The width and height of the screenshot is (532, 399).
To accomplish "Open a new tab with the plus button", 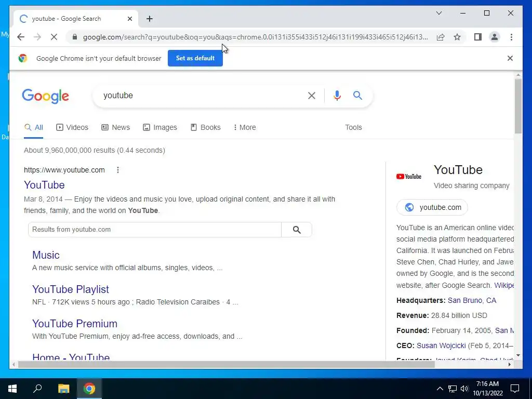I will (150, 19).
